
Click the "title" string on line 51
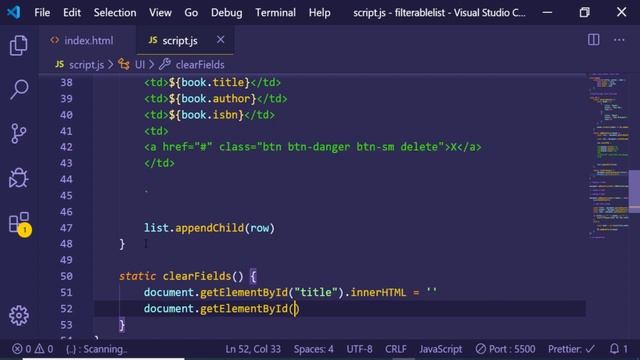[316, 292]
